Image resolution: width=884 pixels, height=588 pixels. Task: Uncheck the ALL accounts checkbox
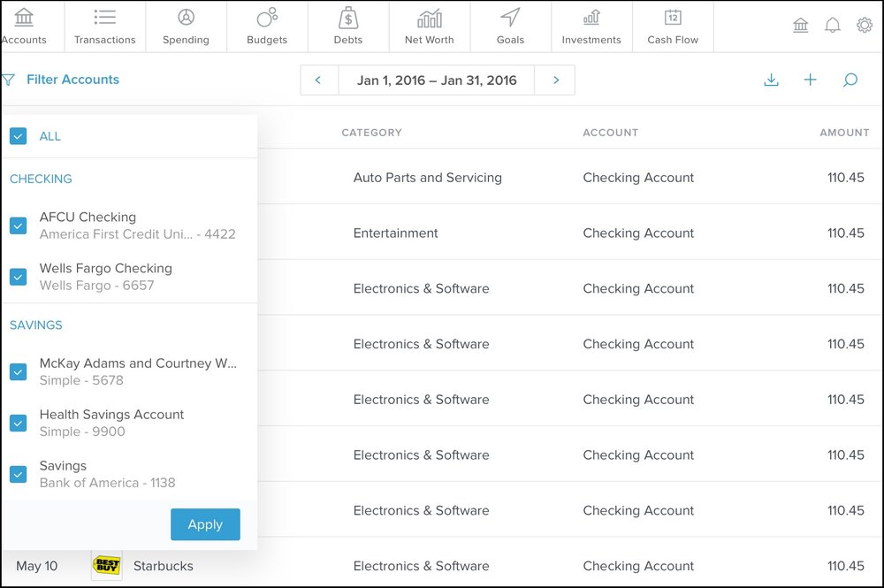click(x=18, y=136)
